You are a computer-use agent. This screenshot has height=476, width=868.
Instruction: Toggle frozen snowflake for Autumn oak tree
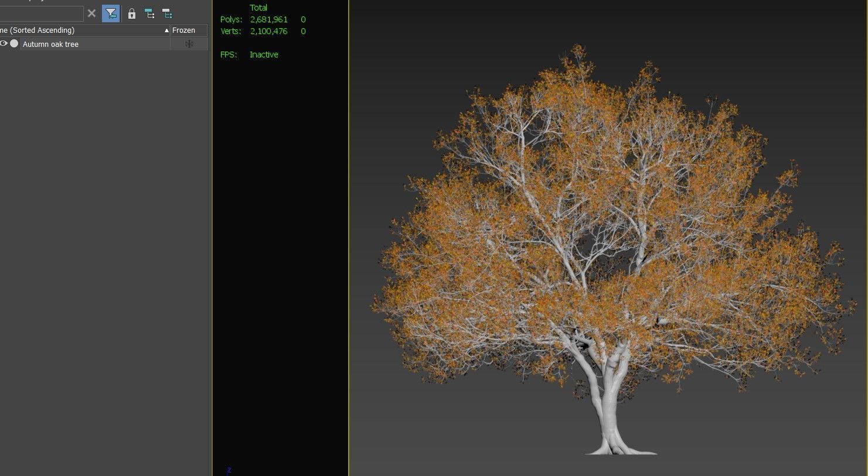click(189, 44)
